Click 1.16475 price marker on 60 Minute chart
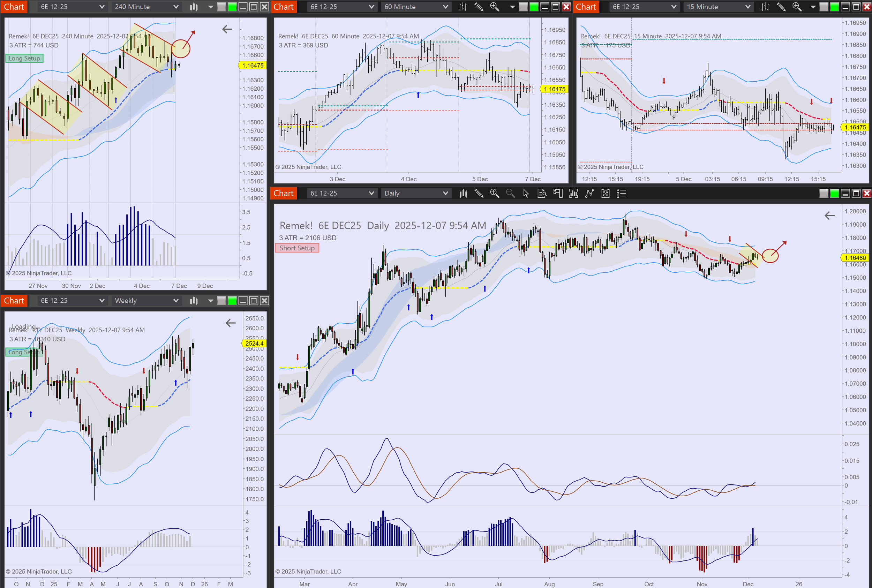 pyautogui.click(x=554, y=89)
